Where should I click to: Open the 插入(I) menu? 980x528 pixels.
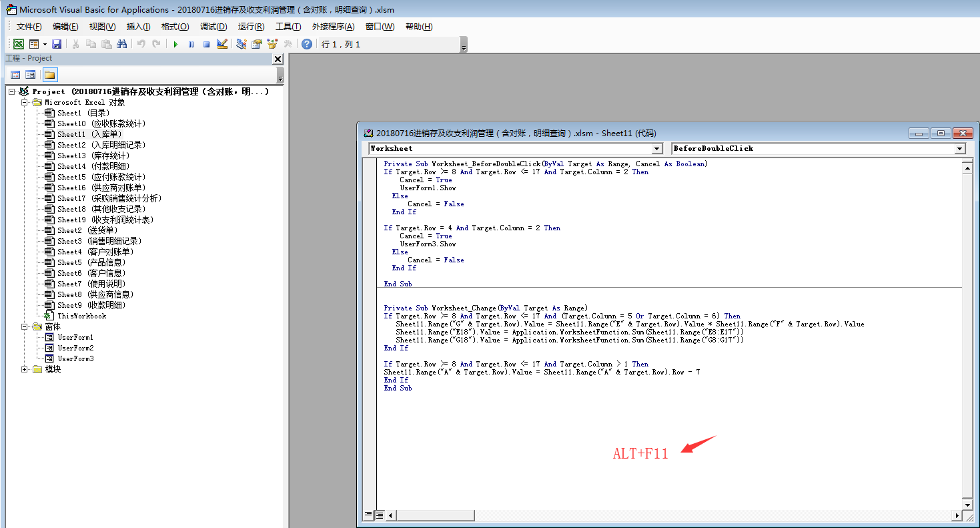(139, 27)
